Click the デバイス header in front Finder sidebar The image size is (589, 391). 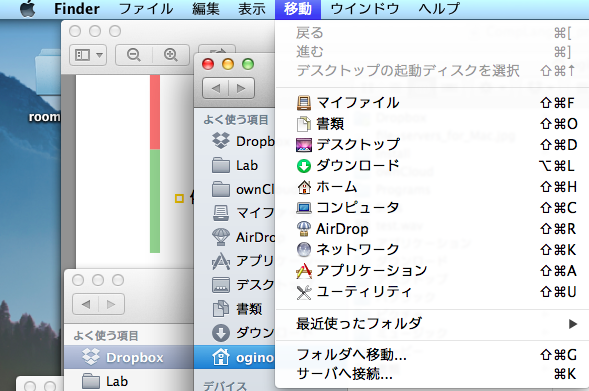click(225, 385)
